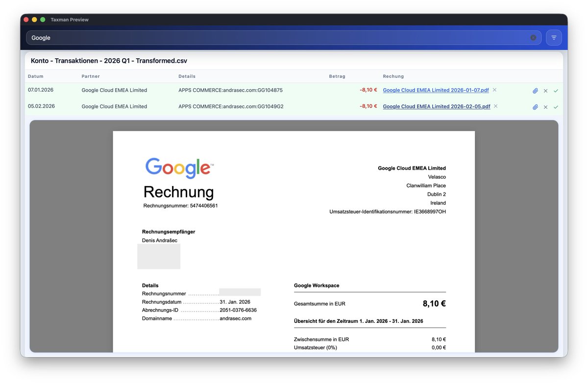Image resolution: width=588 pixels, height=384 pixels.
Task: Confirm the 05.02.2026 transaction with checkmark
Action: point(556,107)
